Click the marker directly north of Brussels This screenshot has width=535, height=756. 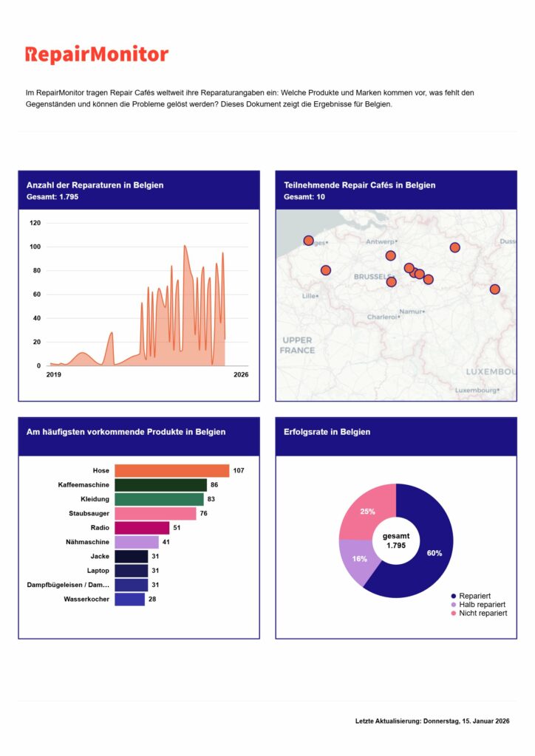click(391, 255)
